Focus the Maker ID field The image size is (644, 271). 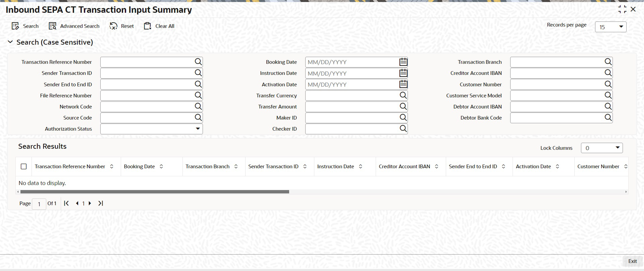[352, 118]
